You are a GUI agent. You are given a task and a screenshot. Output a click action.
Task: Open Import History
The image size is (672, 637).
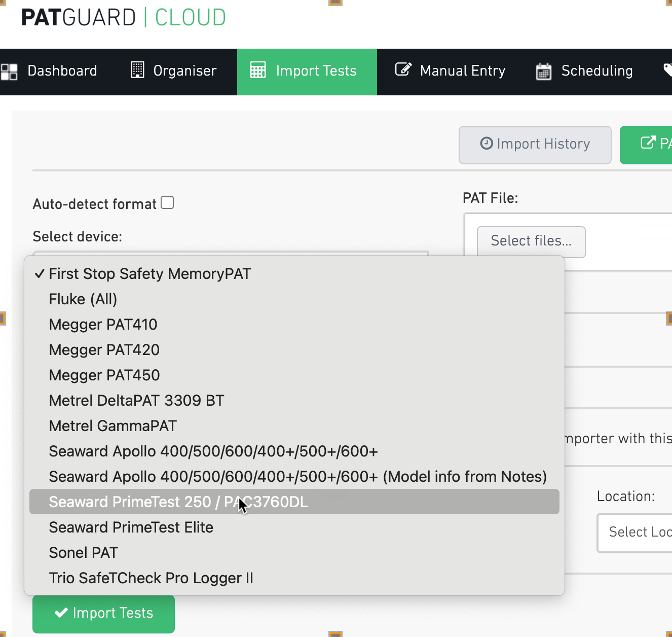[x=535, y=145]
